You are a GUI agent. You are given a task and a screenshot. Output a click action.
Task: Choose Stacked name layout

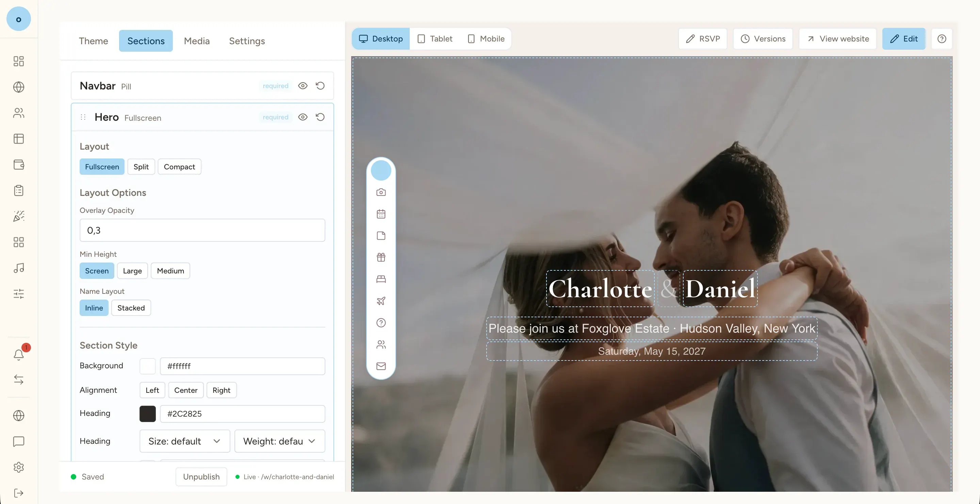(x=131, y=308)
